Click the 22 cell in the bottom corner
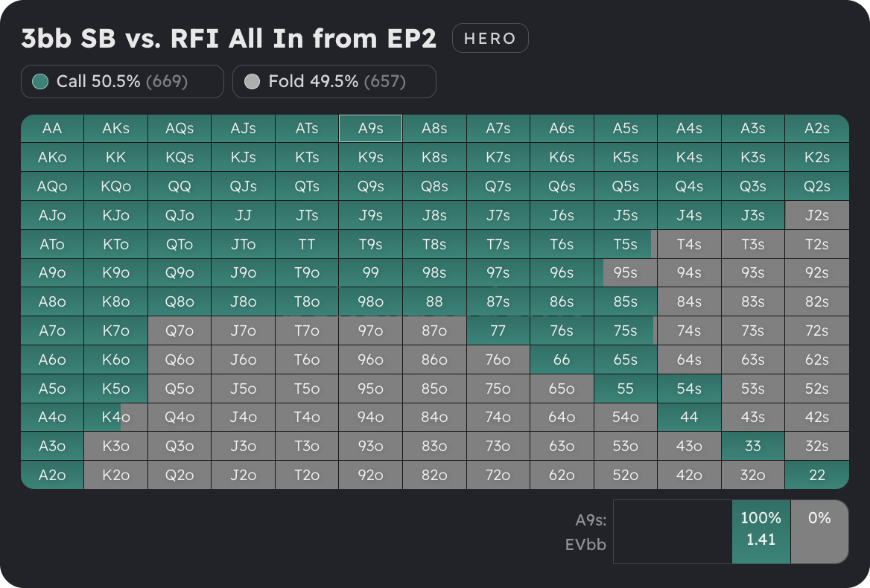This screenshot has height=588, width=870. coord(816,474)
